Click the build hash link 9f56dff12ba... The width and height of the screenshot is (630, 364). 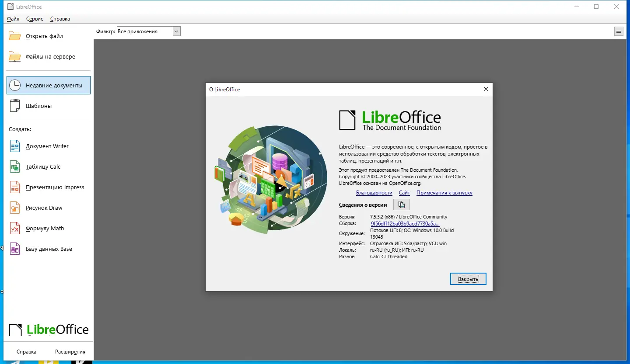point(405,223)
